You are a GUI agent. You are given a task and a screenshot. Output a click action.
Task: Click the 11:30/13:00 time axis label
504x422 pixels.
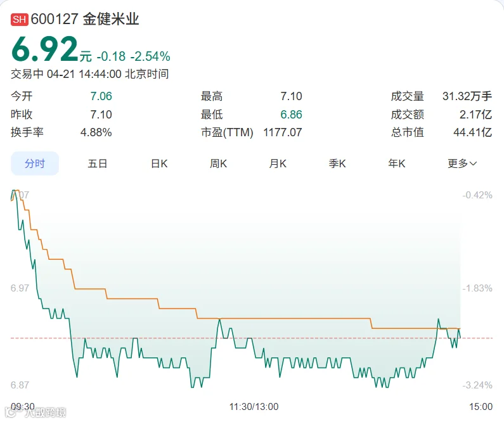pos(254,407)
